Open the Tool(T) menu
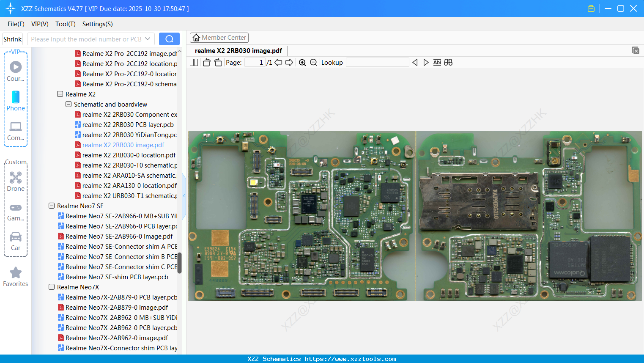The width and height of the screenshot is (644, 363). point(65,24)
